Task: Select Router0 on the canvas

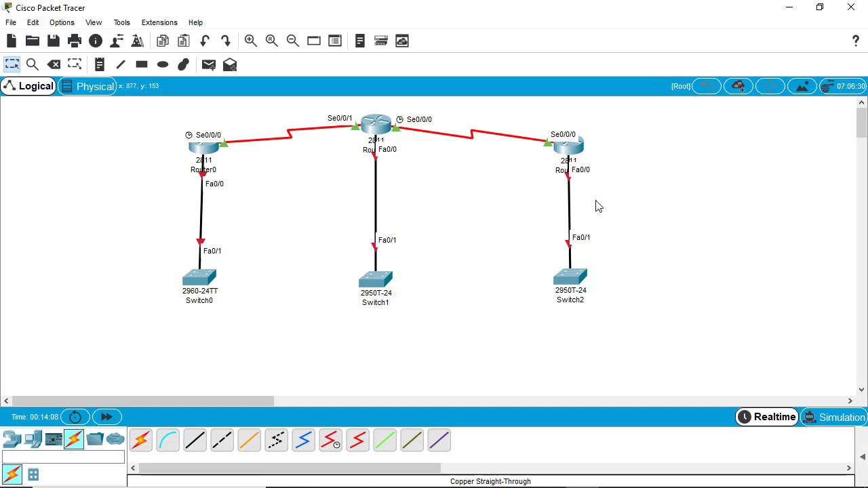Action: point(203,148)
